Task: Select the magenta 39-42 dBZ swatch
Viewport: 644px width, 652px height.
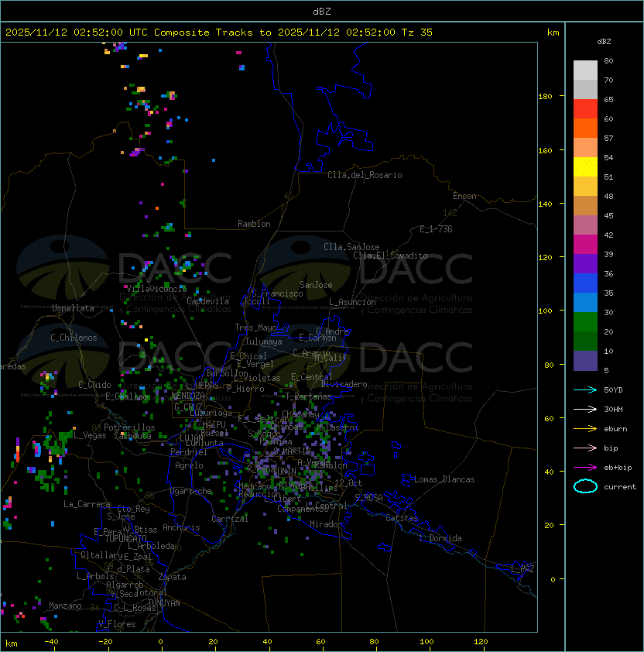Action: [585, 245]
